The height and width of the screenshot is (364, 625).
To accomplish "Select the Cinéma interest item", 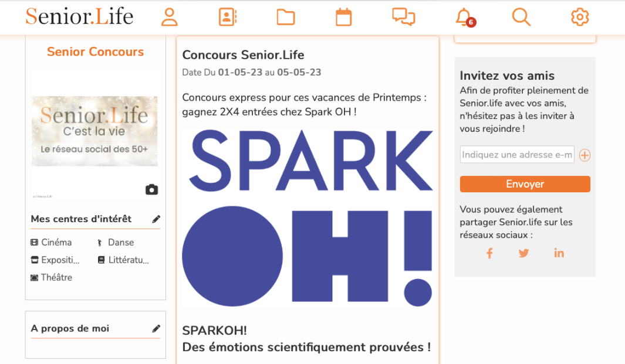I will [52, 242].
